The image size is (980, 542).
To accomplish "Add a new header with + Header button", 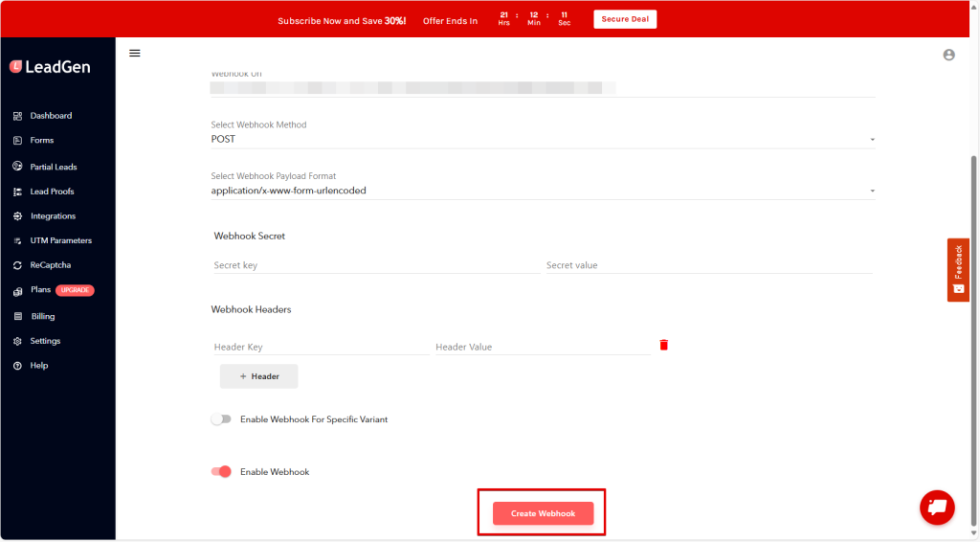I will pos(258,376).
